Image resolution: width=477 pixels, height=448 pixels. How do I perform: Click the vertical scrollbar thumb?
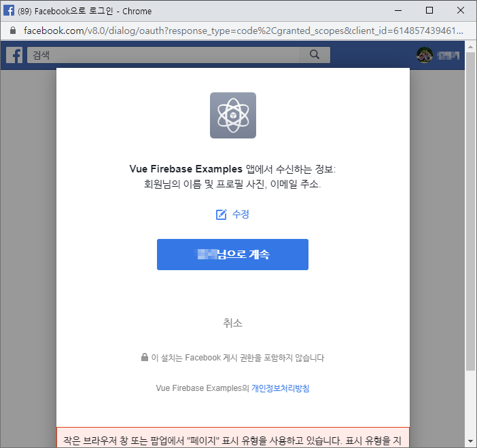pos(470,211)
